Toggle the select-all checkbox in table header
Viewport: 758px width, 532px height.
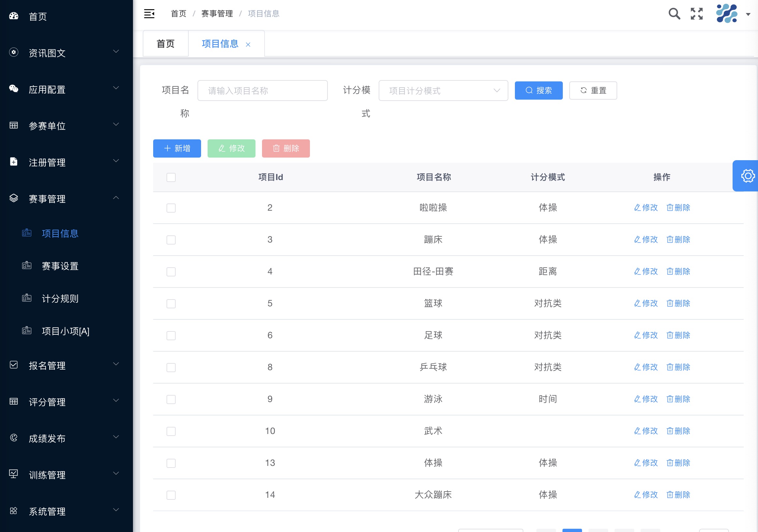pyautogui.click(x=171, y=177)
